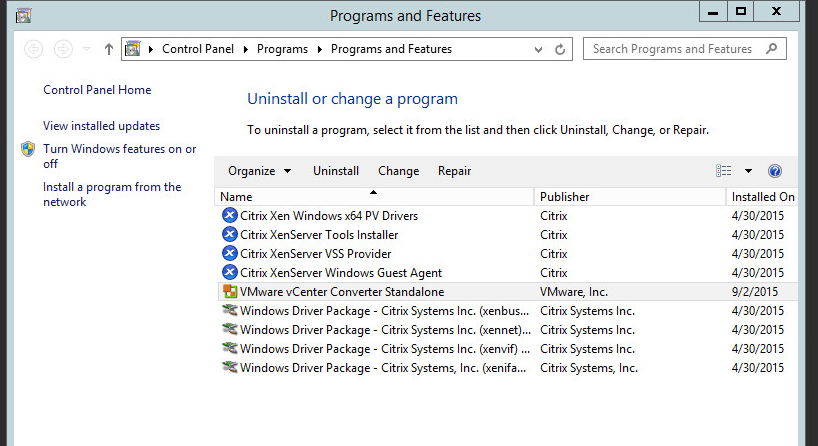Select Programs in the breadcrumb path
The image size is (818, 446).
[x=282, y=49]
